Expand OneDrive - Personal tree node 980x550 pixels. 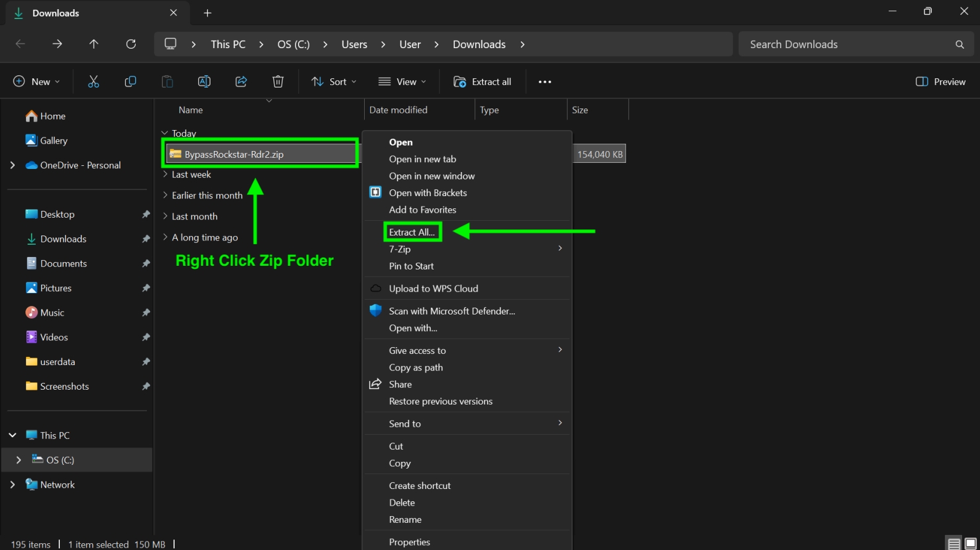click(12, 165)
